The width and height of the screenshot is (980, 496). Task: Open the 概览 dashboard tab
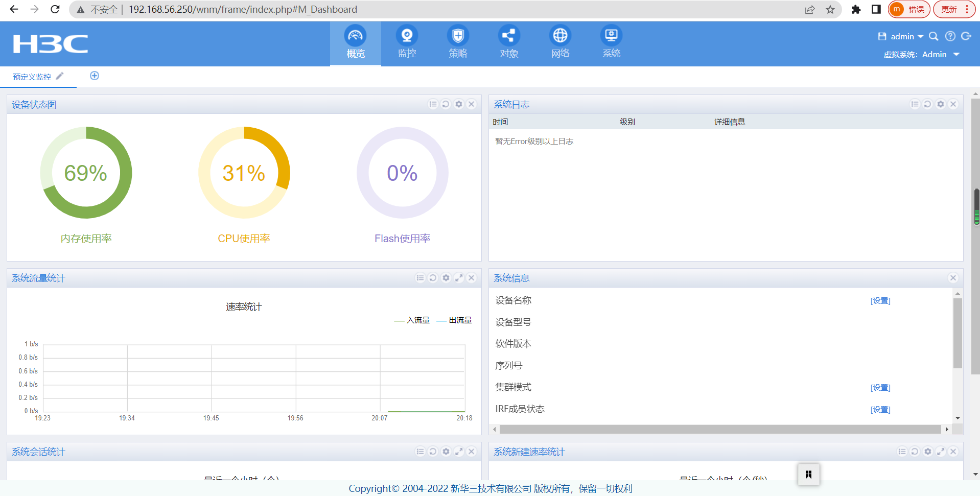click(x=356, y=43)
